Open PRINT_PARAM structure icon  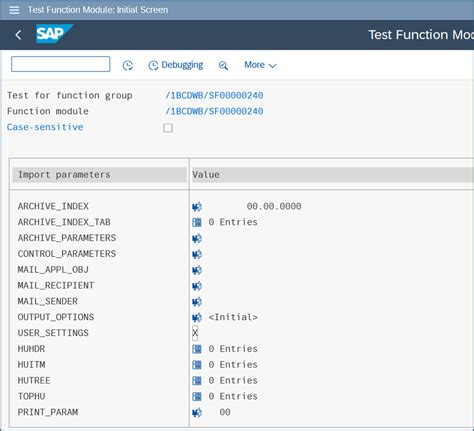pos(197,413)
